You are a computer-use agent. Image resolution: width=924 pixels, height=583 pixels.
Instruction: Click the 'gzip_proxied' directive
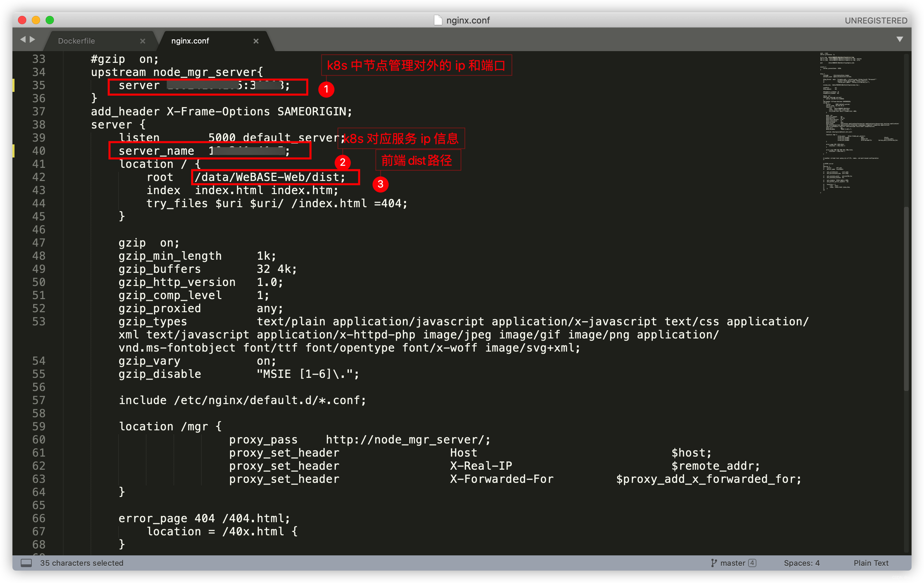pos(160,308)
